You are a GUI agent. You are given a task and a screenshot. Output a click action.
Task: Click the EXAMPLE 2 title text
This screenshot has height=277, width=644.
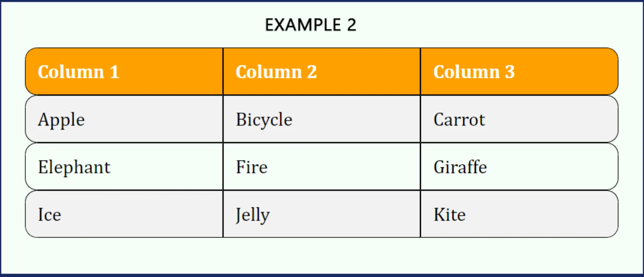point(310,25)
